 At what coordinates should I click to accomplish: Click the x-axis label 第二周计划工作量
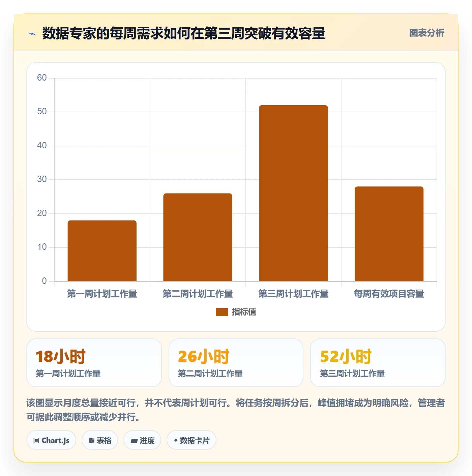click(198, 294)
